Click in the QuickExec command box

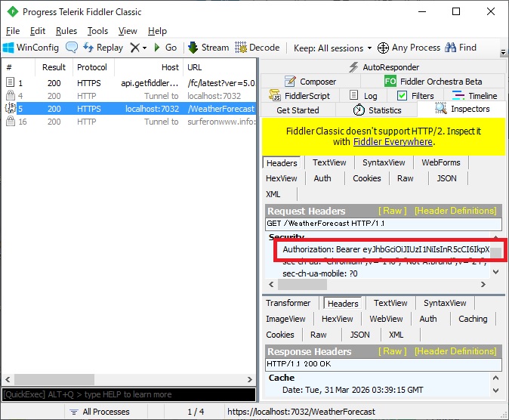tap(128, 394)
